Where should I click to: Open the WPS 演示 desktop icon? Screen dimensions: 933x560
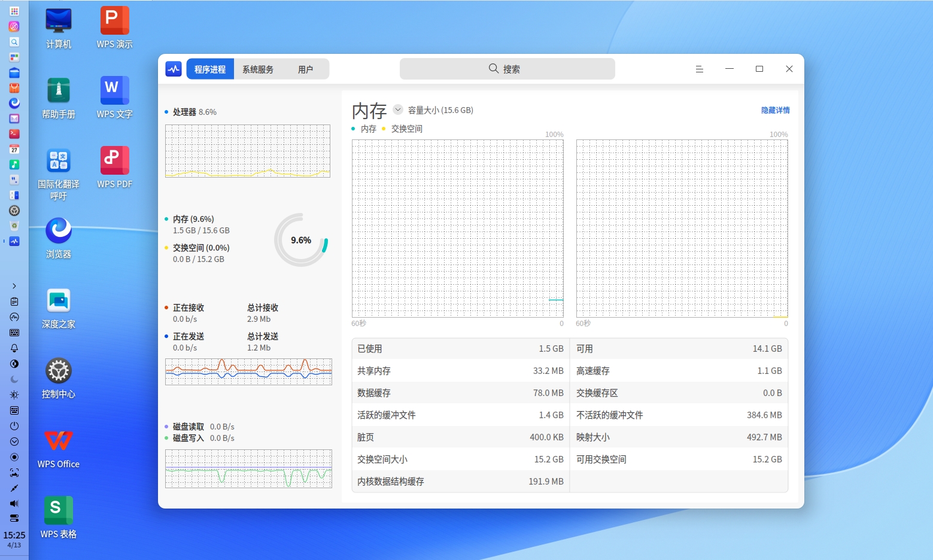click(114, 29)
